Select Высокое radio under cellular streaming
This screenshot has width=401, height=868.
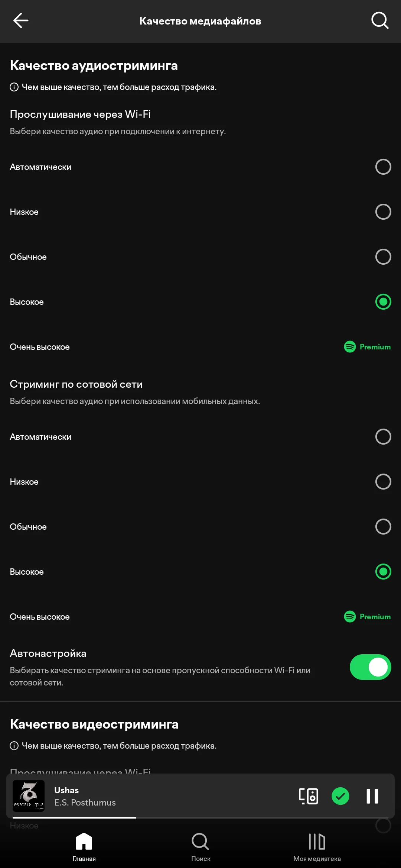(383, 572)
